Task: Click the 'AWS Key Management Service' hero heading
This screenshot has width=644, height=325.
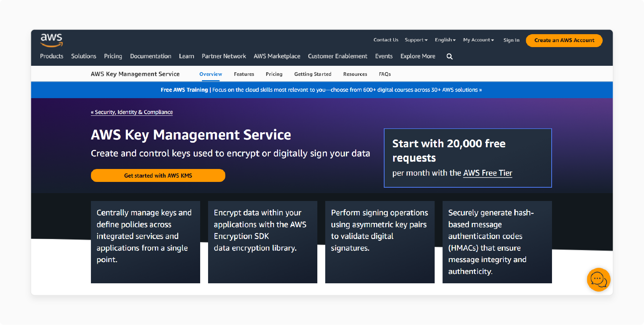Action: [x=191, y=135]
